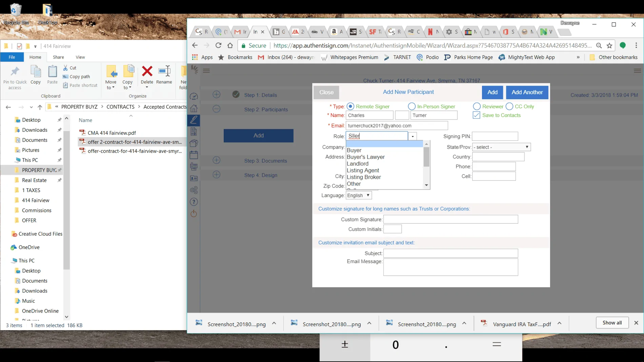Expand Vanguard IRA download chevron
This screenshot has height=362, width=644.
point(560,323)
